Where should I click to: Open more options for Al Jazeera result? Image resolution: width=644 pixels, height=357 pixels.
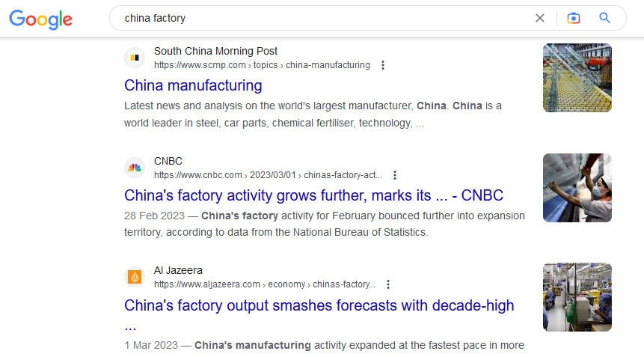(388, 284)
